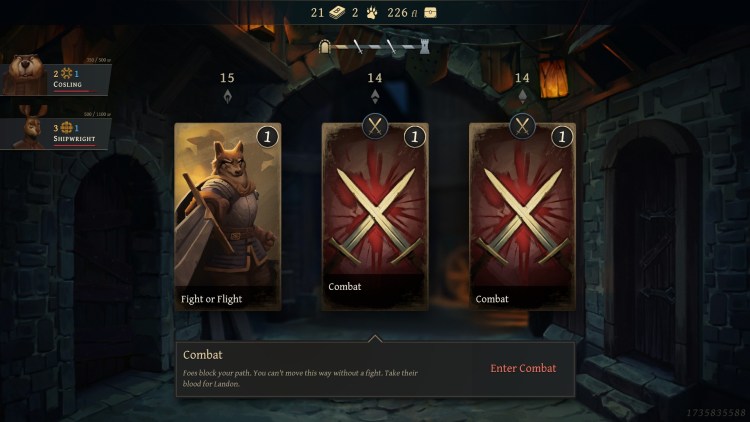Open the Cosling beaver character portrait
The height and width of the screenshot is (422, 750).
coord(23,74)
